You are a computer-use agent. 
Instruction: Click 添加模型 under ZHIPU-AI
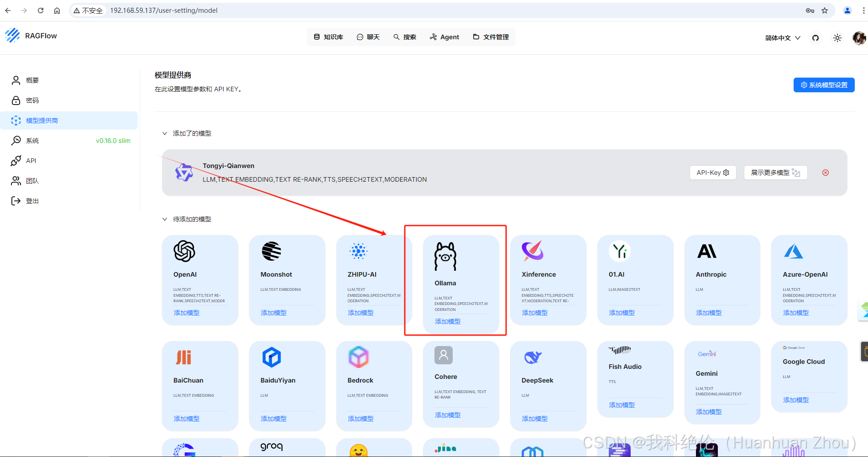[x=361, y=313]
